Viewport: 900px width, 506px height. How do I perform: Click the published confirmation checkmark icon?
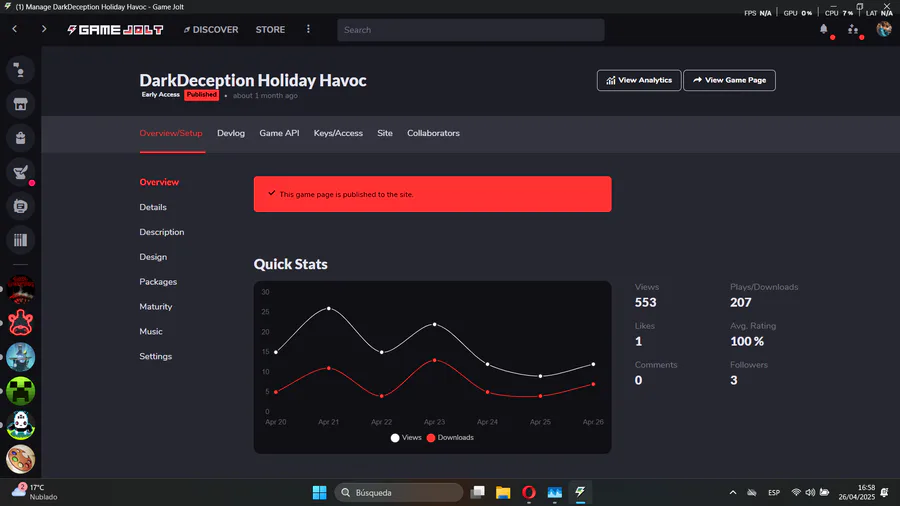click(271, 193)
